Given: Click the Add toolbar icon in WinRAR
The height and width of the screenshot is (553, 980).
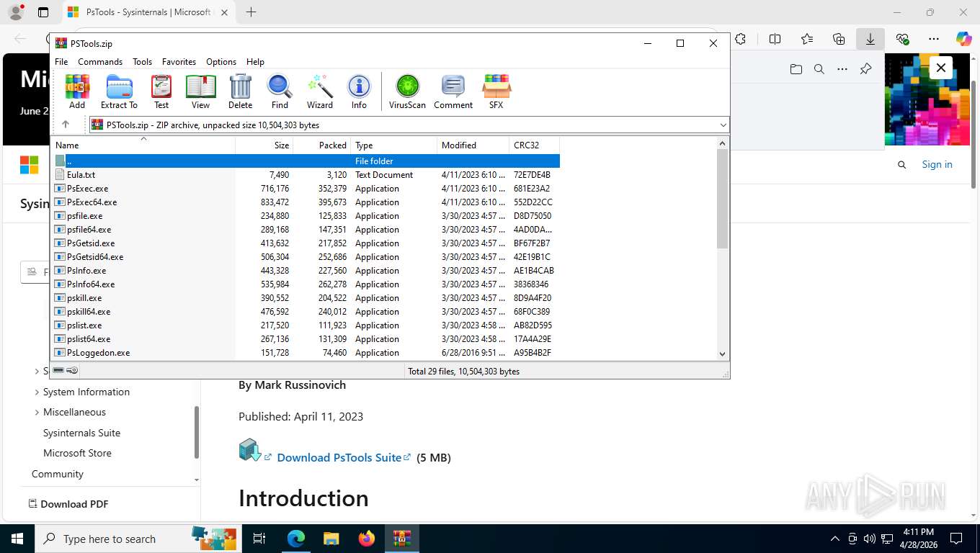Looking at the screenshot, I should coord(77,91).
